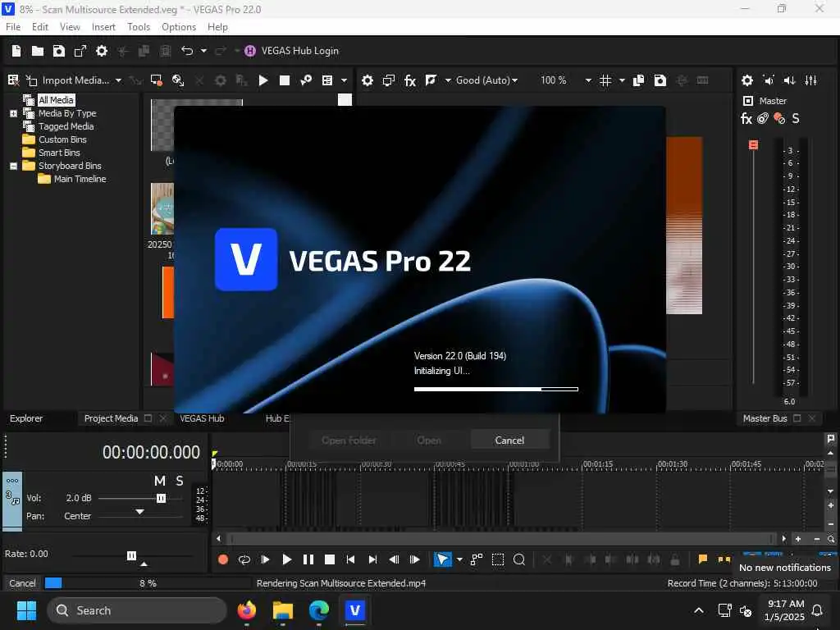Save the project with the disk icon

[x=59, y=51]
